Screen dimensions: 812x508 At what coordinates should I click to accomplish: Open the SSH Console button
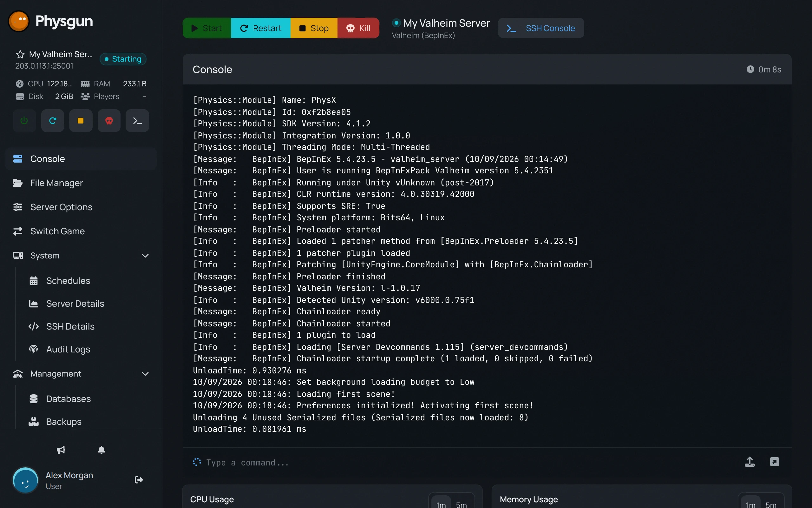[x=540, y=28]
